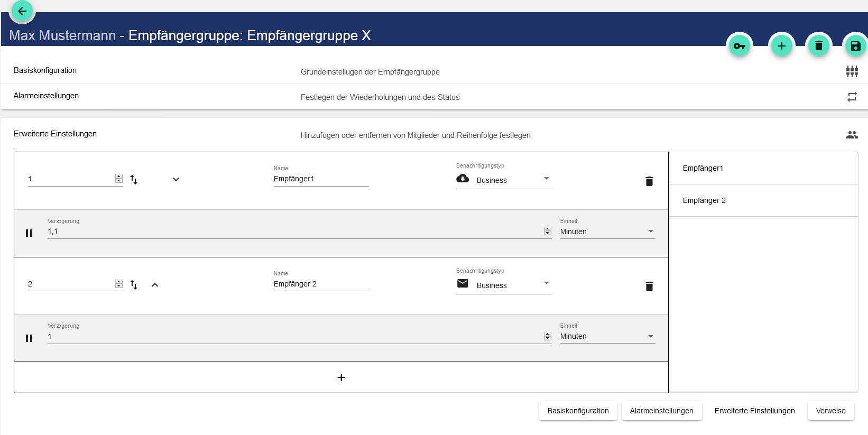Click the Name field of Empfänger1
868x435 pixels.
(x=320, y=179)
